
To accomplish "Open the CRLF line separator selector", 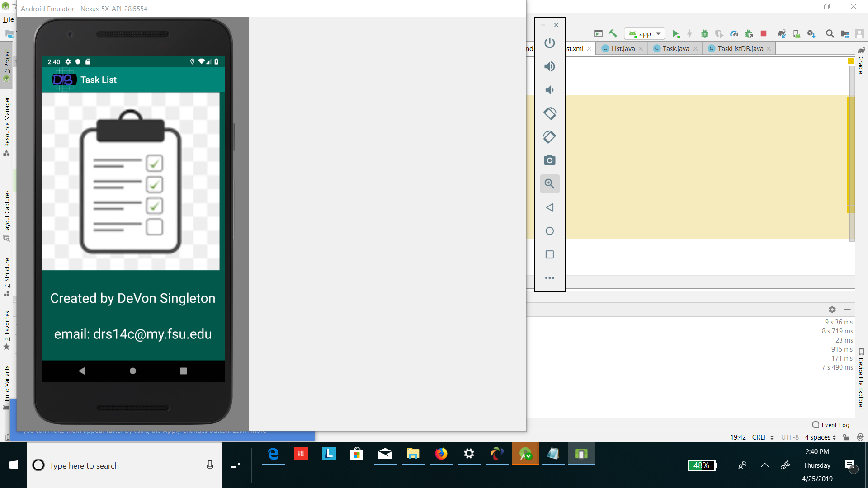I will 762,437.
